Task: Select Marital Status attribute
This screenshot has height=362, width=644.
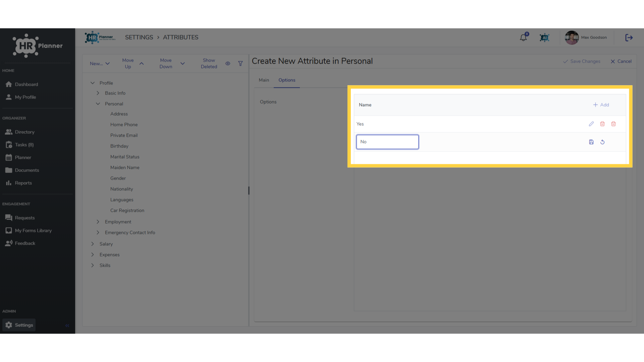Action: click(x=125, y=157)
